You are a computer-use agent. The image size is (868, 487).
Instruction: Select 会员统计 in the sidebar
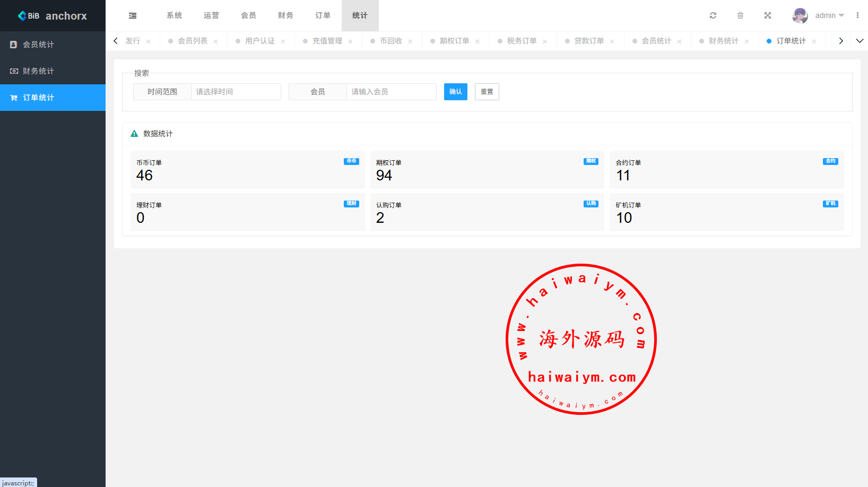[38, 45]
